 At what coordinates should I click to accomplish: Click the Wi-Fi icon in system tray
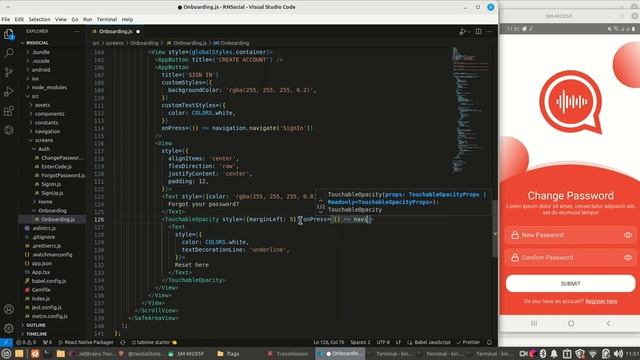(593, 354)
